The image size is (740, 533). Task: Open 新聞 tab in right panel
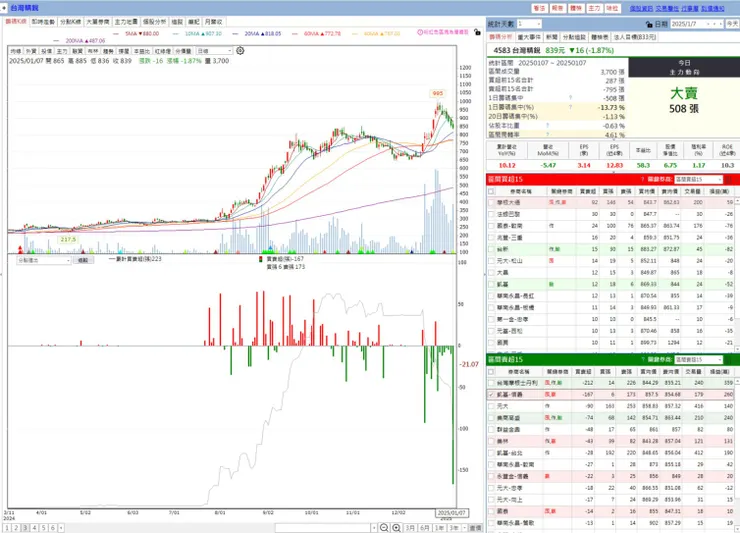click(x=552, y=37)
